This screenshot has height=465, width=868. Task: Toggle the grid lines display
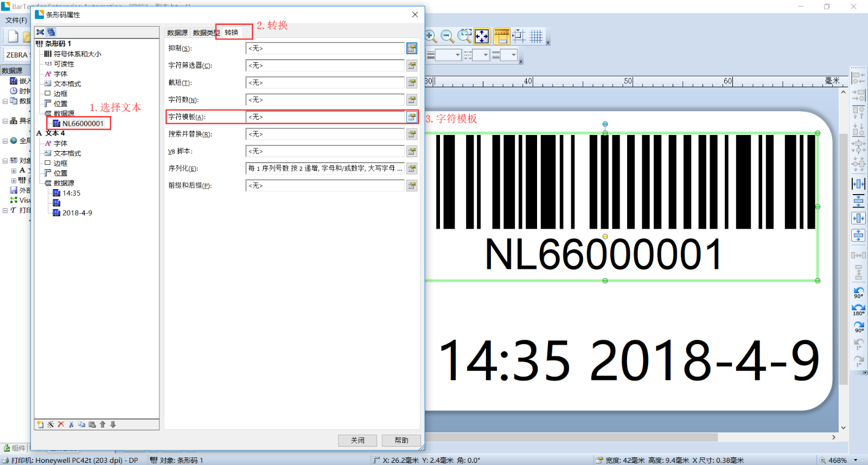(536, 36)
